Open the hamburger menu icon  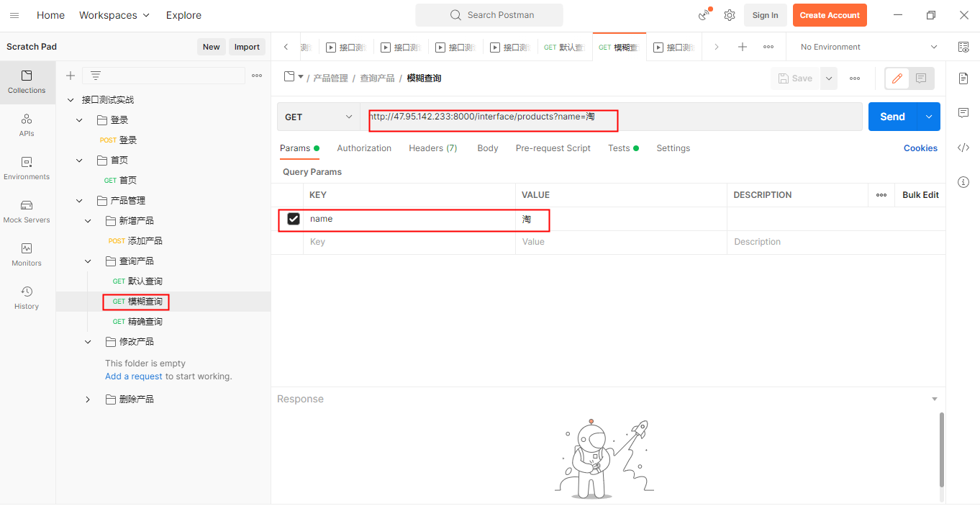(x=14, y=15)
